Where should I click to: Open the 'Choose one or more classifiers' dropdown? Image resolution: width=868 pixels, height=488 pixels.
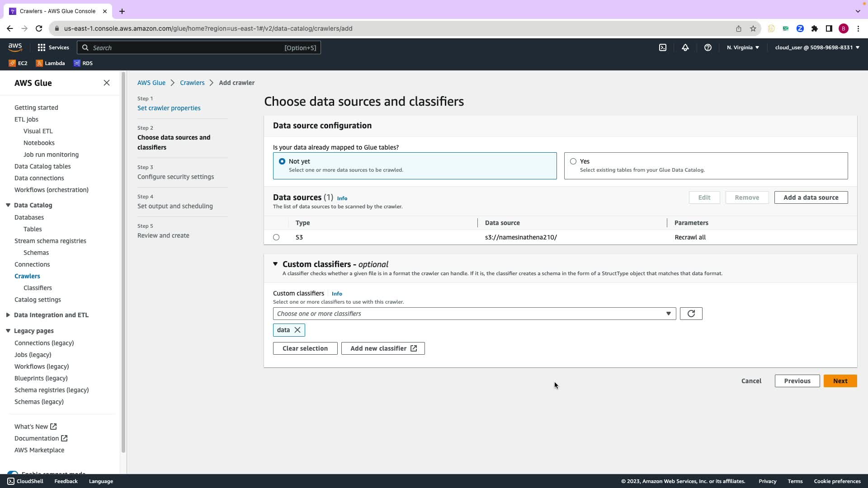(474, 314)
